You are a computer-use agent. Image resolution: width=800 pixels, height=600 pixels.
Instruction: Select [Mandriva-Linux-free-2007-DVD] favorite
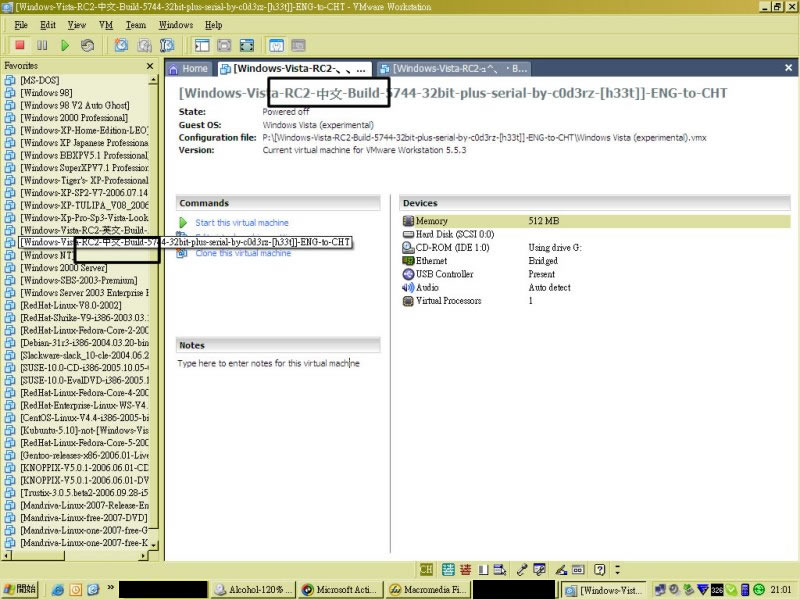click(84, 518)
